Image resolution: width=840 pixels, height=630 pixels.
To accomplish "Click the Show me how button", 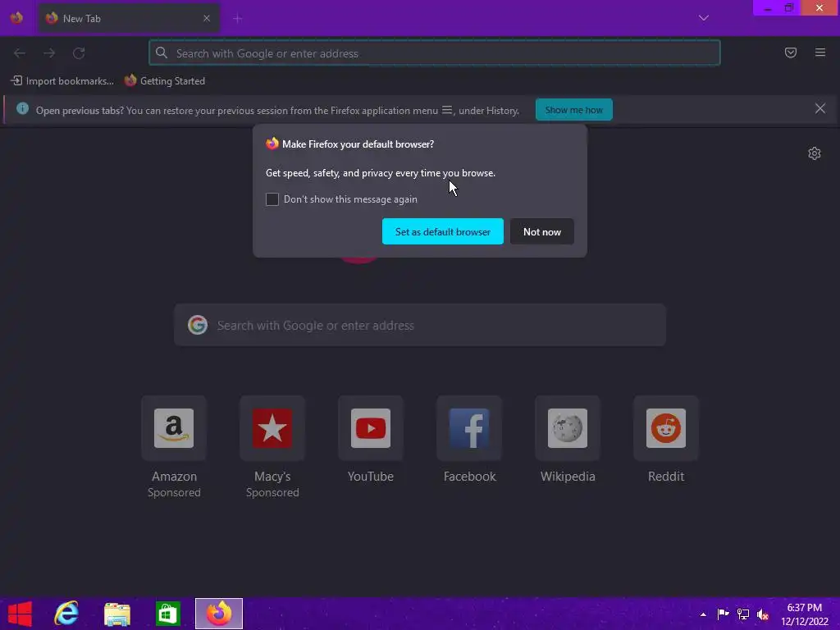I will [x=573, y=110].
